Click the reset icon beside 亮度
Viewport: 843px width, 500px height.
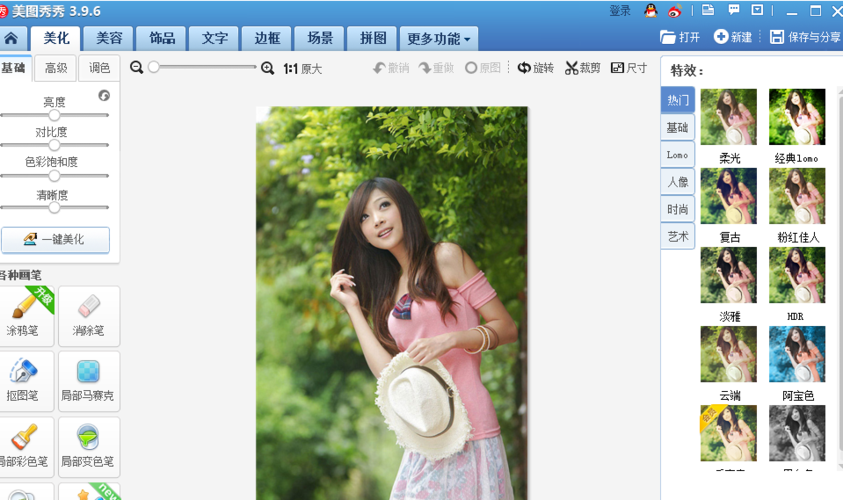click(104, 96)
